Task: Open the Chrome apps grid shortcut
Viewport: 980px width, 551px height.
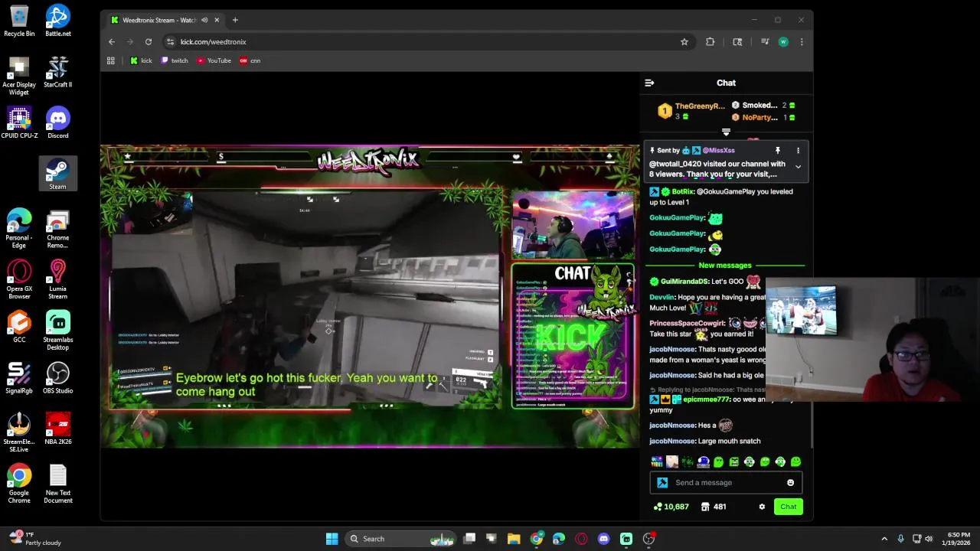Action: tap(111, 60)
